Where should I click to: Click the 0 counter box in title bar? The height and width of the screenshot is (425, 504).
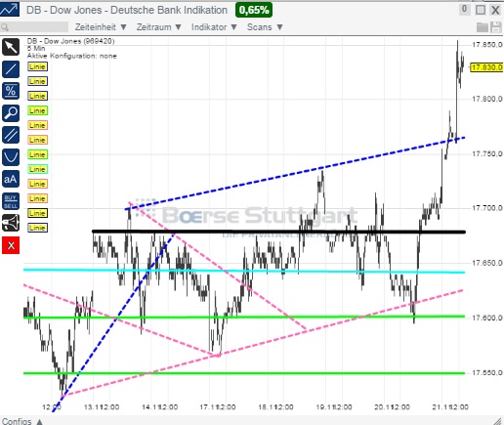click(464, 9)
